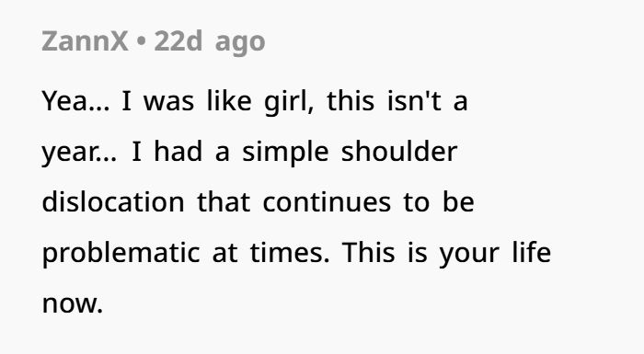The image size is (644, 354).
Task: Click the word "isn't" in the first line
Action: pyautogui.click(x=414, y=101)
